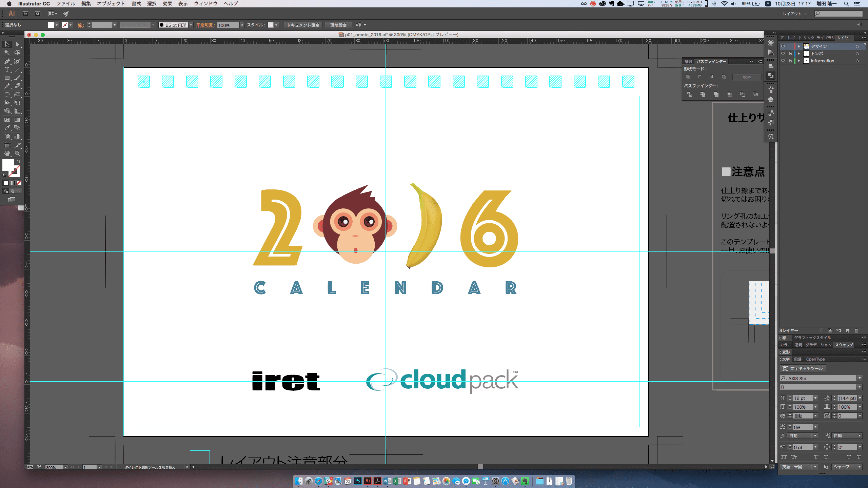Expand the デザイン layer contents

[798, 46]
